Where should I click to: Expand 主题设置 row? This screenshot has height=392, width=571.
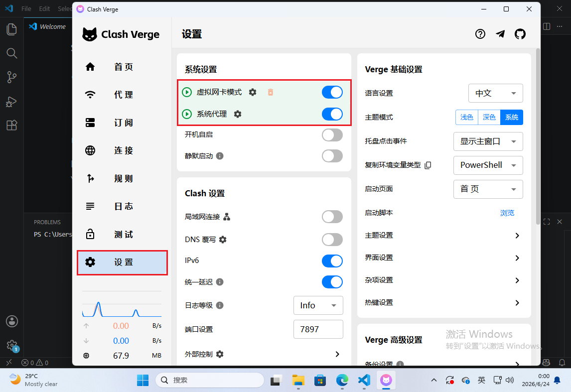[444, 236]
